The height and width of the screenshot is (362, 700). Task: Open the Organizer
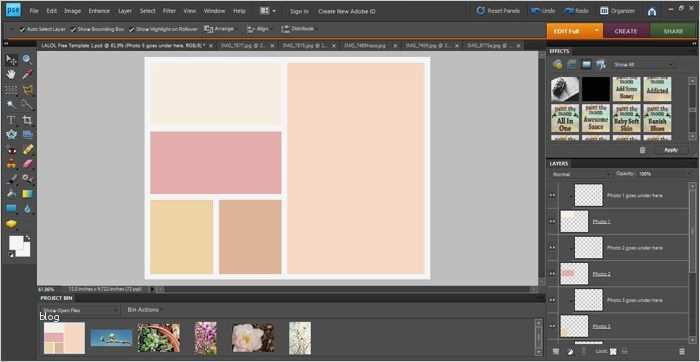click(617, 11)
